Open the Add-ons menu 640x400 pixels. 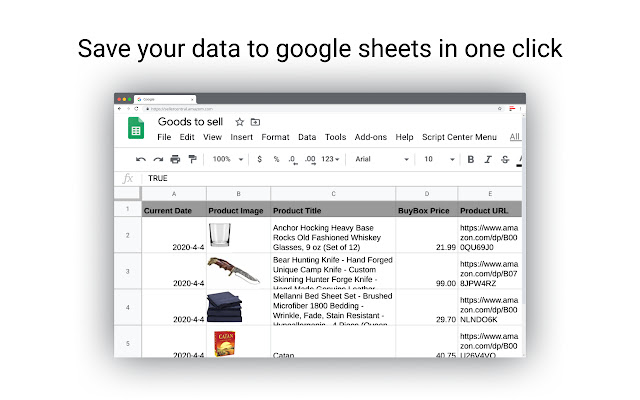point(371,137)
